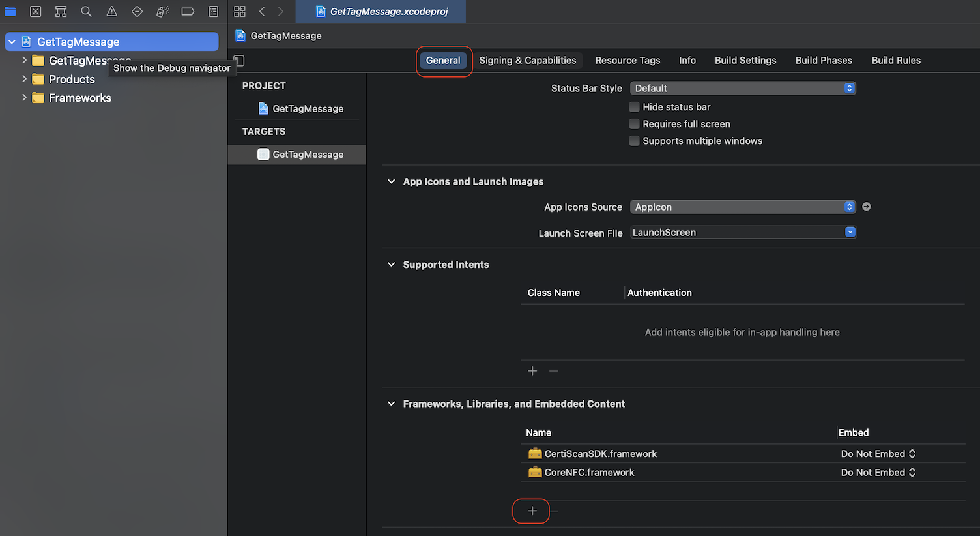The width and height of the screenshot is (980, 536).
Task: Expand the GetTagMessage source group
Action: click(x=24, y=60)
